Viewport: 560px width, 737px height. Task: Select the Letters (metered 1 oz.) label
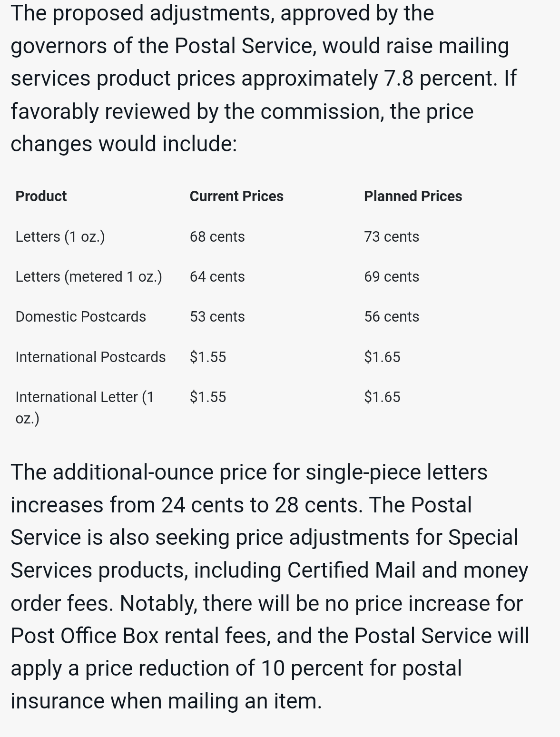click(88, 276)
